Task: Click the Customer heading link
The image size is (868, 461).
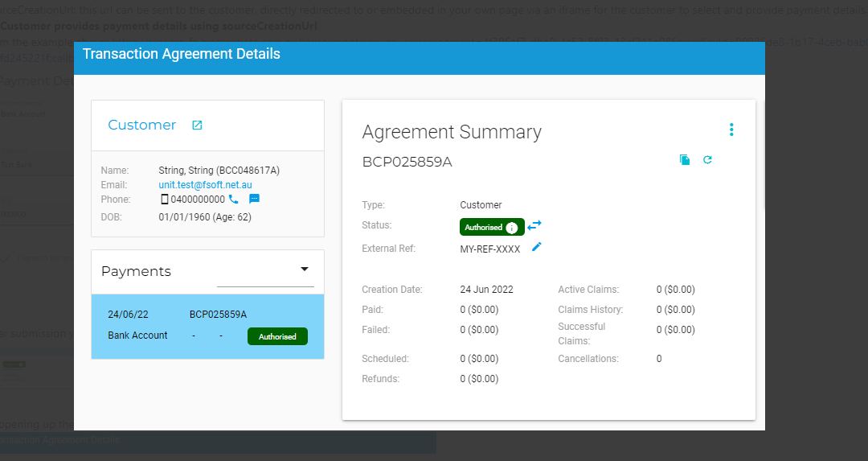Action: 141,126
